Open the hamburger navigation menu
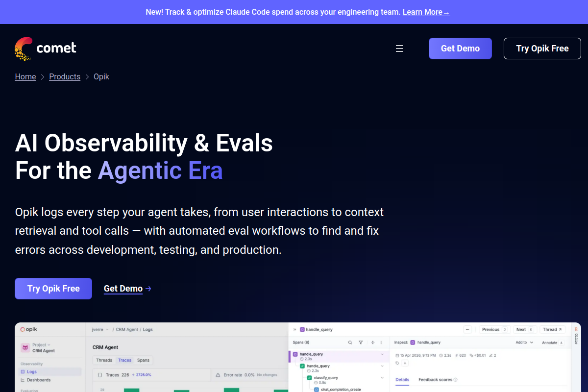Screen dimensions: 588x392 point(399,49)
